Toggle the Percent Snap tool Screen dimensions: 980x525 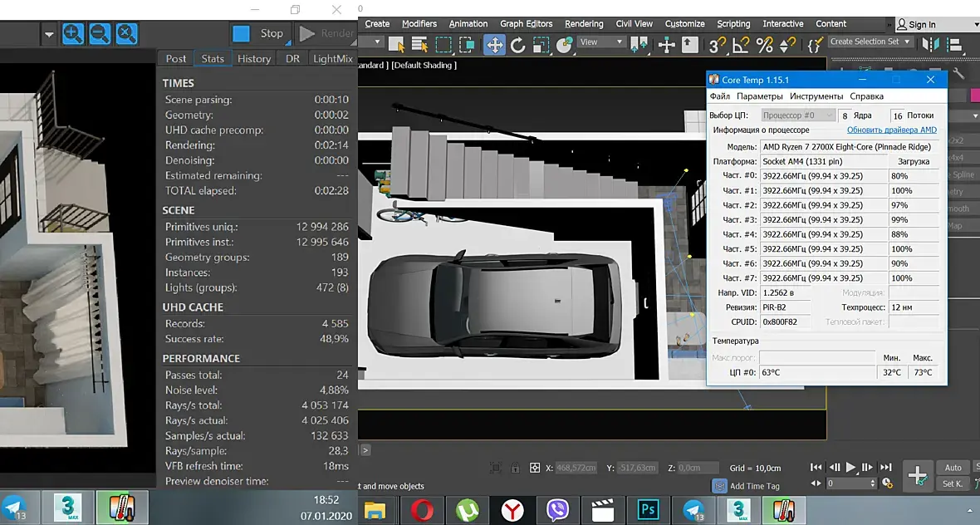tap(764, 45)
